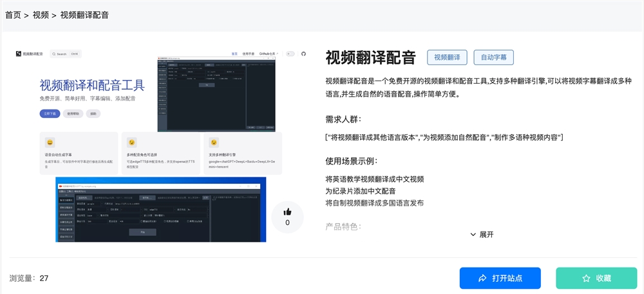Image resolution: width=644 pixels, height=294 pixels.
Task: Select the 自动字幕 tag
Action: pyautogui.click(x=494, y=57)
